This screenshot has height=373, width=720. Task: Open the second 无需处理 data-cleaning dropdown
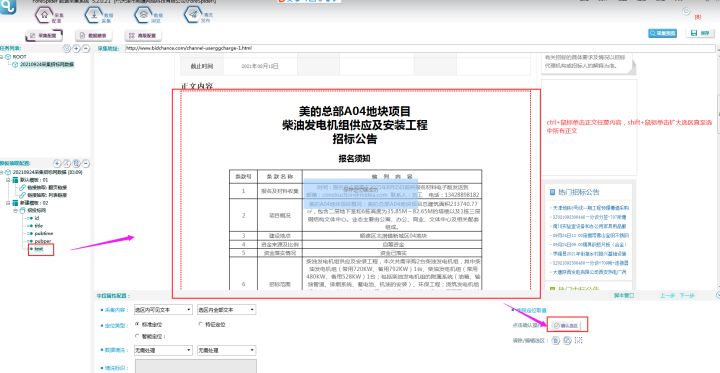tap(226, 350)
